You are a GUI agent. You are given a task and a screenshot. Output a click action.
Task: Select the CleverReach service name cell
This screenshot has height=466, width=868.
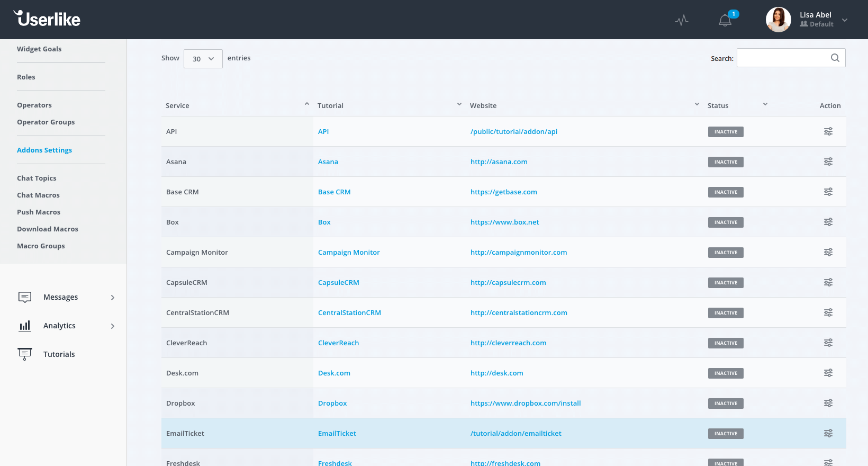pos(237,343)
